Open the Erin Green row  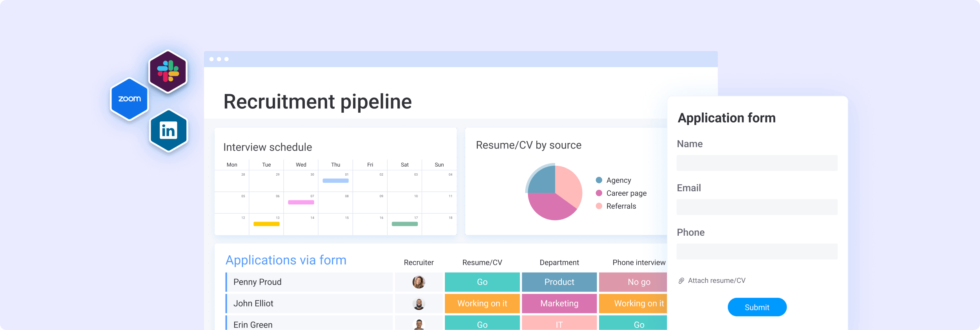tap(309, 323)
